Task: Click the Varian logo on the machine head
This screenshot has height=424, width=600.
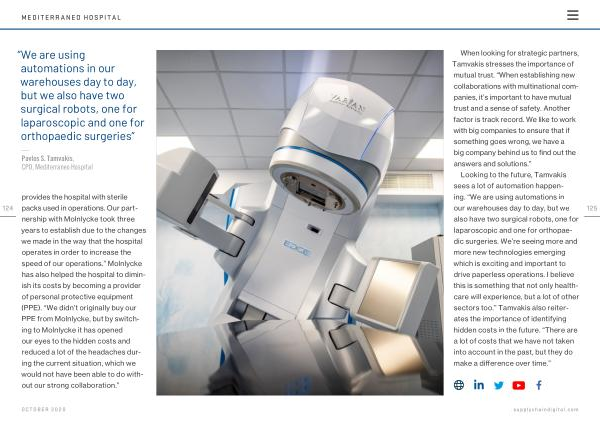Action: click(349, 102)
